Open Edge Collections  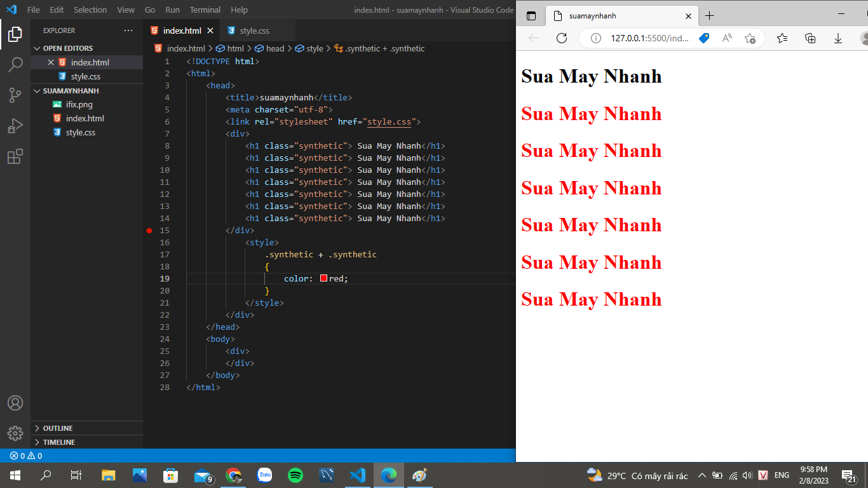[810, 38]
